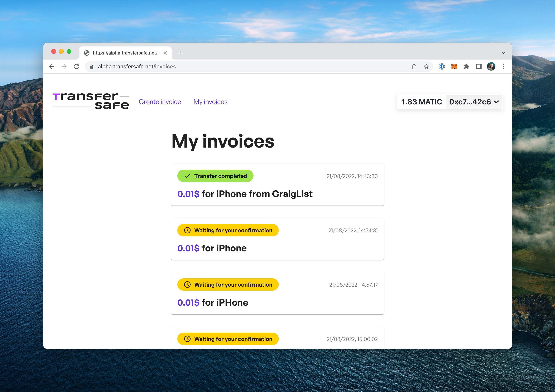
Task: Bookmark page with the star icon
Action: [x=426, y=66]
